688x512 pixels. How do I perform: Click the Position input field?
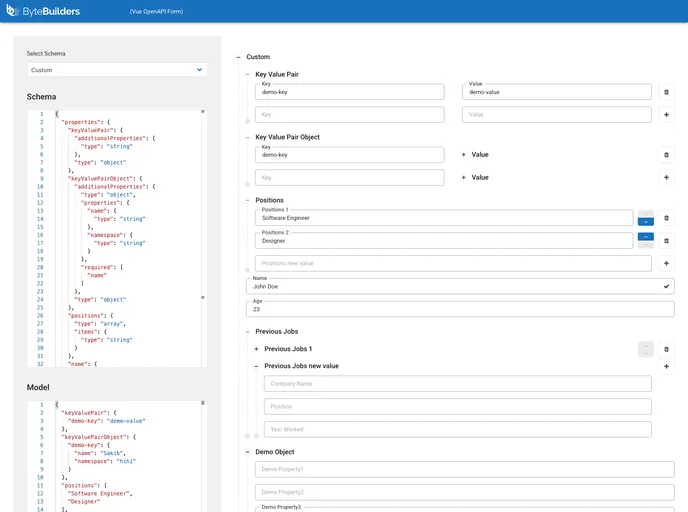click(458, 406)
